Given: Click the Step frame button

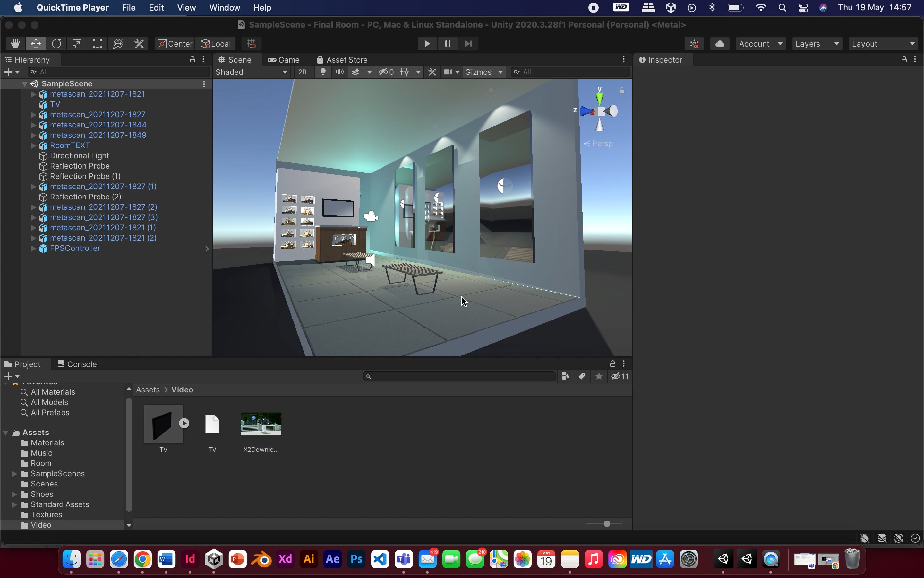Looking at the screenshot, I should click(x=468, y=44).
